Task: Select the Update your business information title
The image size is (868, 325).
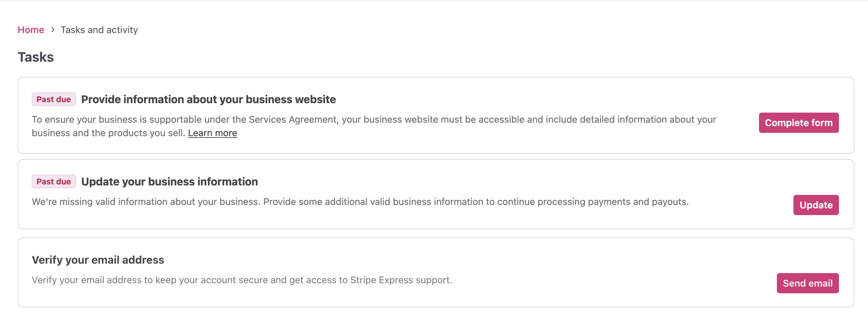Action: 169,182
